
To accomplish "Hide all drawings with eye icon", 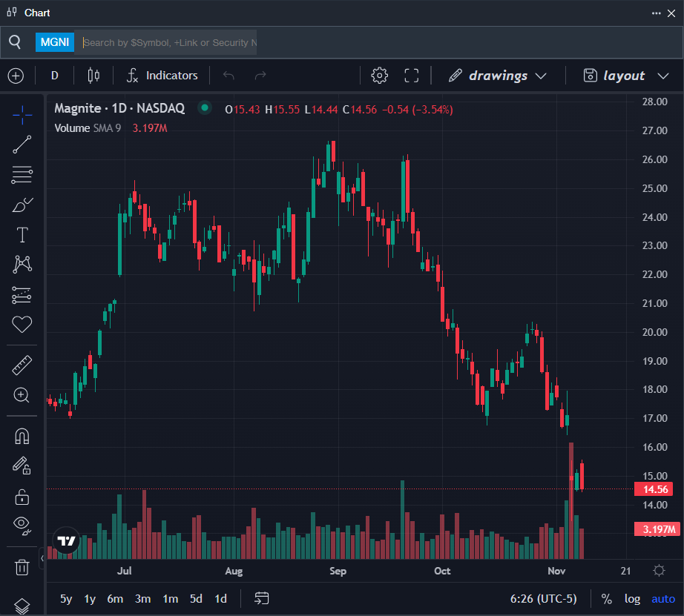I will click(x=22, y=526).
